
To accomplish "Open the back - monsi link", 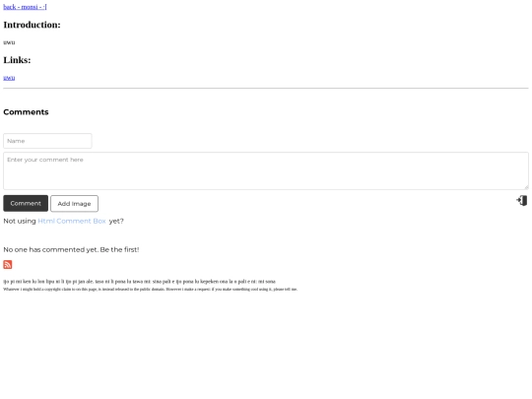I will [25, 7].
